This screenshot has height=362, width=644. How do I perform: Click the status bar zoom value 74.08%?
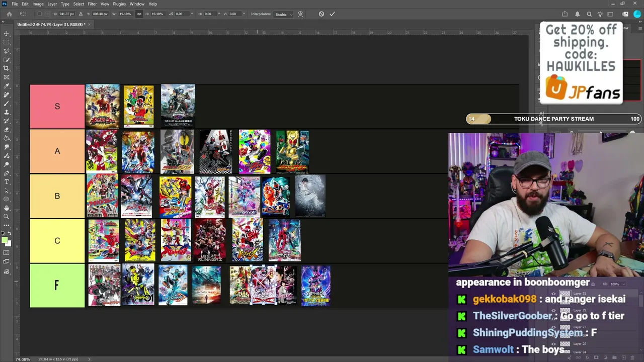[x=22, y=359]
